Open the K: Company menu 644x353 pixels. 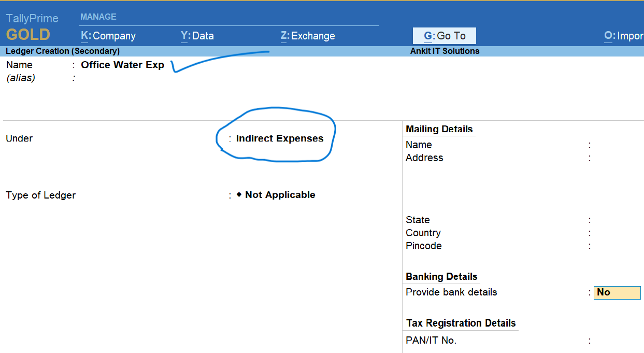coord(108,36)
